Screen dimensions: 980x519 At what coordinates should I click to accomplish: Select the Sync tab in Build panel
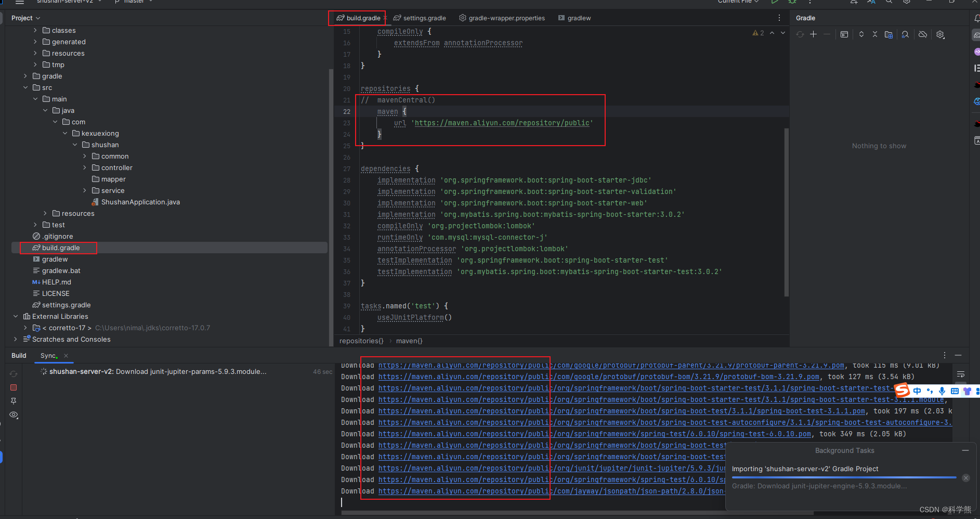click(48, 356)
